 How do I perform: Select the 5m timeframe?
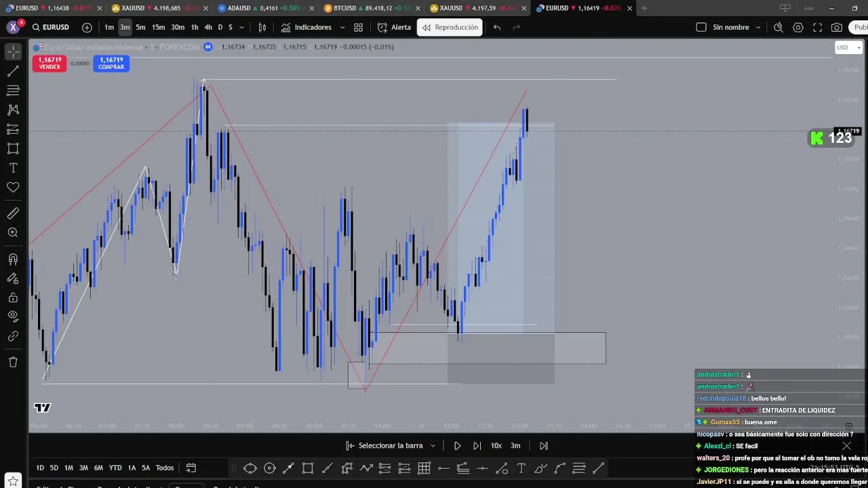(x=140, y=27)
